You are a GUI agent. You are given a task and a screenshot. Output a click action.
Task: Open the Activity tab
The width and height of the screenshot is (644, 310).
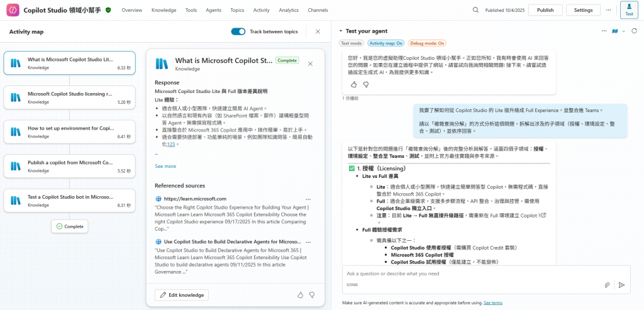coord(261,10)
